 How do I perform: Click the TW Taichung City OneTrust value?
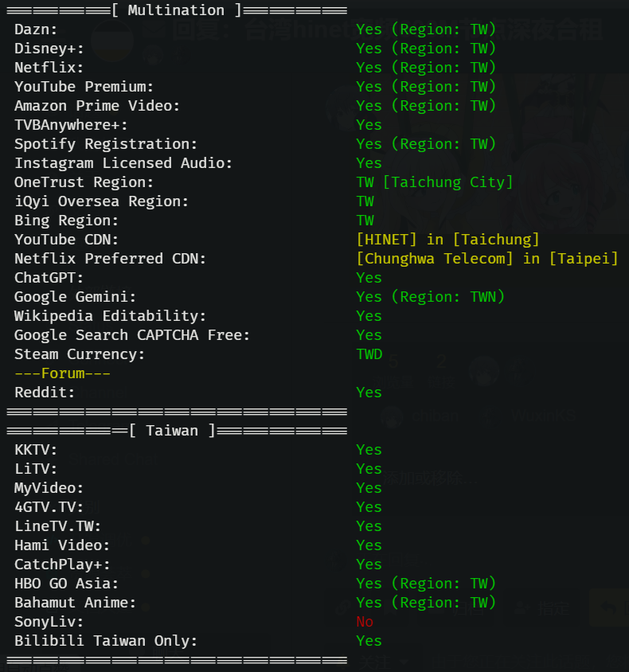(435, 182)
